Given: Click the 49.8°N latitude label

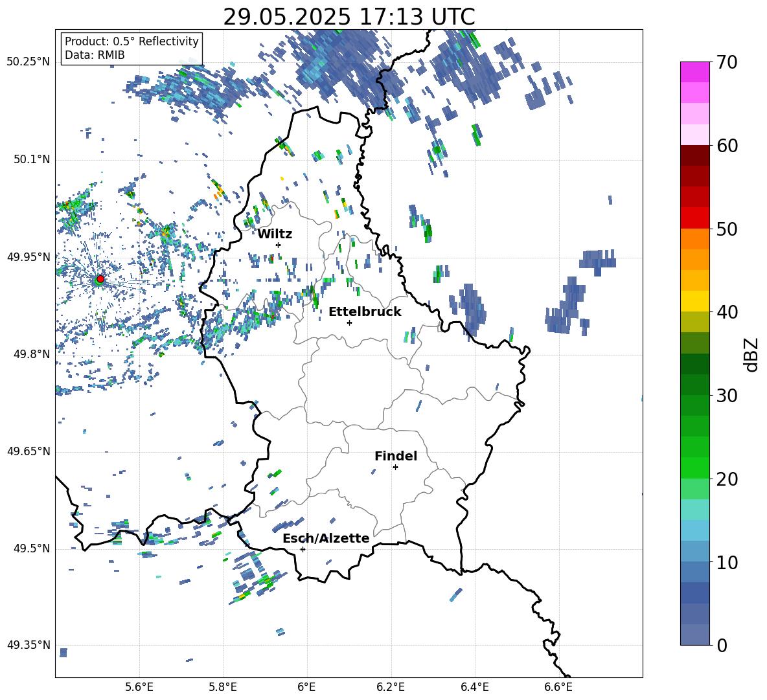Looking at the screenshot, I should (x=32, y=354).
